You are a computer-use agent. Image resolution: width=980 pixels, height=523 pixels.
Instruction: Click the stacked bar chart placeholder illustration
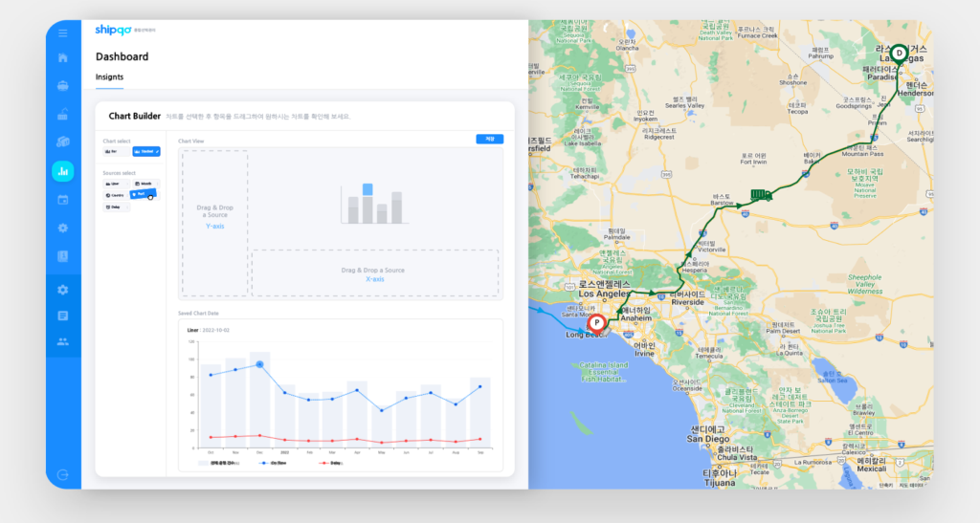pos(374,204)
